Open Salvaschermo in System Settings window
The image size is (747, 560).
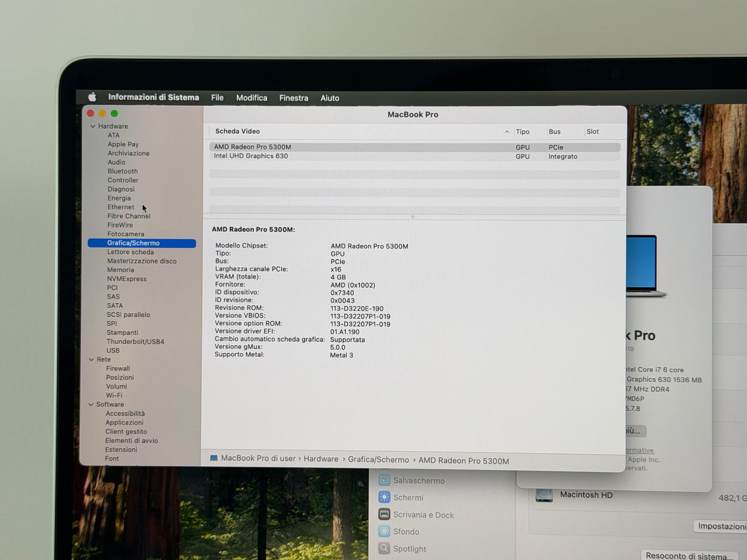(x=411, y=480)
